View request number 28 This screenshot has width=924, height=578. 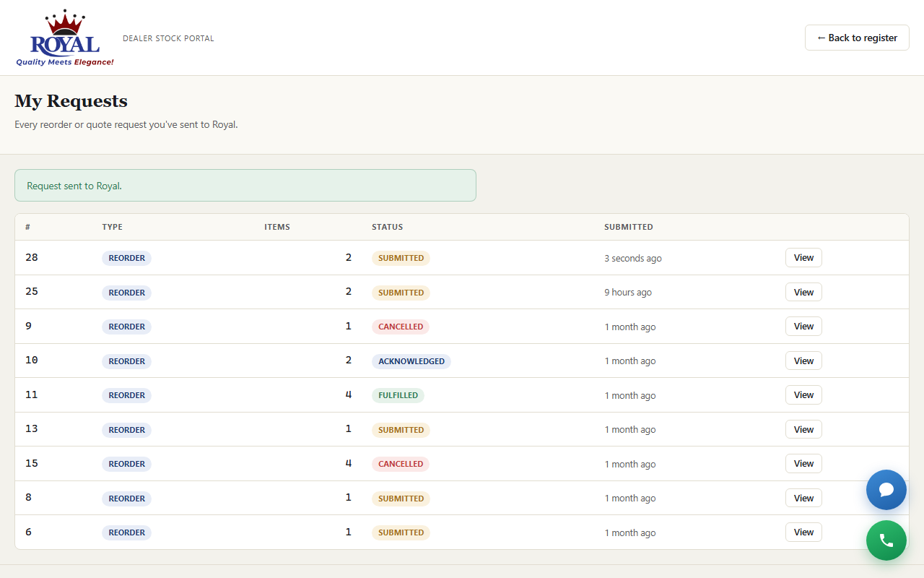[803, 258]
